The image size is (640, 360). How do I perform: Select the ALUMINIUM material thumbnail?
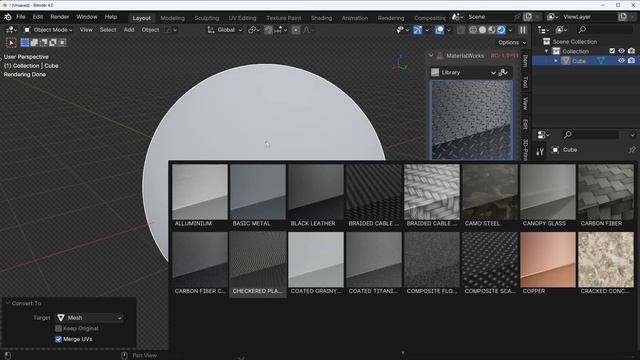point(200,196)
